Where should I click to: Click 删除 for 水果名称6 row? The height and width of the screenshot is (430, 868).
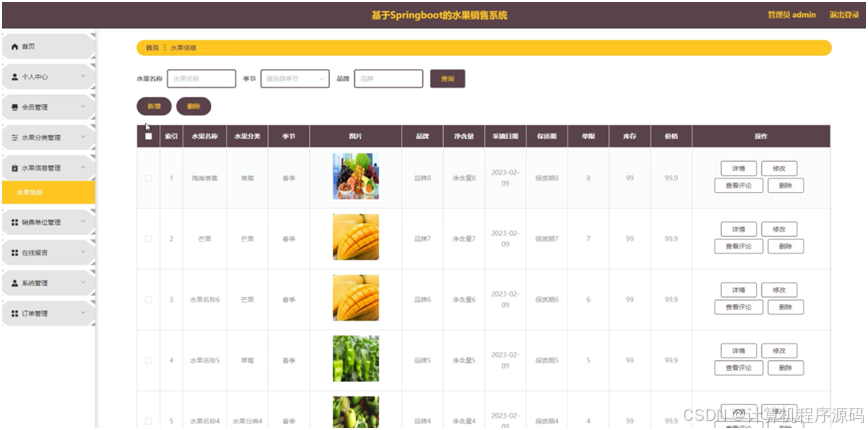[786, 307]
